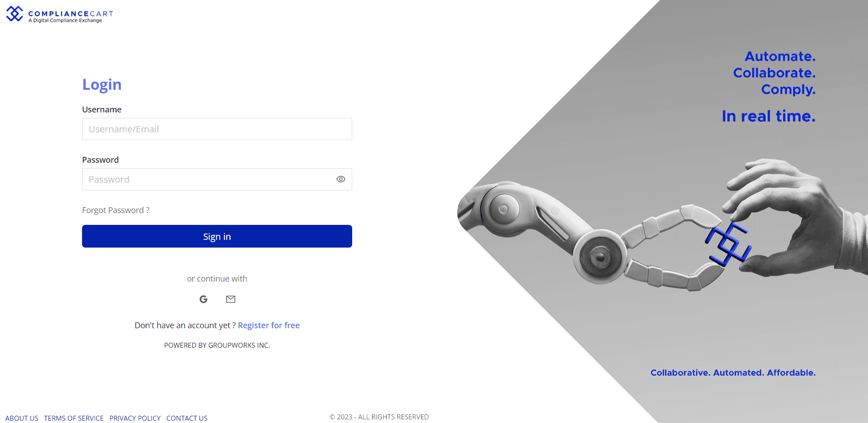Click the COMPLIANCECART wordmark text
Image resolution: width=868 pixels, height=423 pixels.
tap(71, 14)
